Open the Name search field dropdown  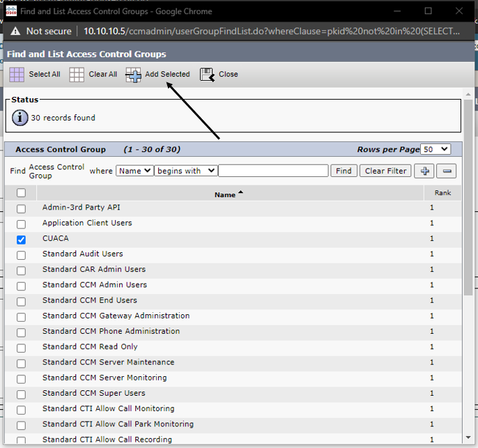134,171
